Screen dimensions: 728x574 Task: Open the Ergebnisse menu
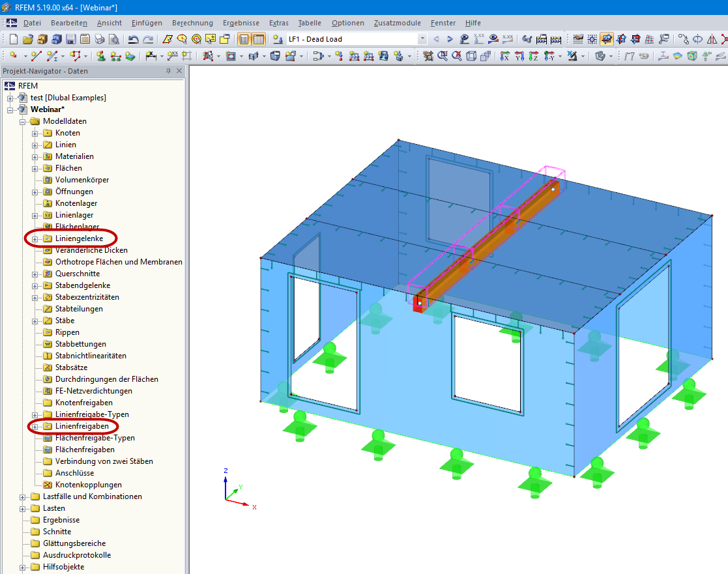(241, 23)
